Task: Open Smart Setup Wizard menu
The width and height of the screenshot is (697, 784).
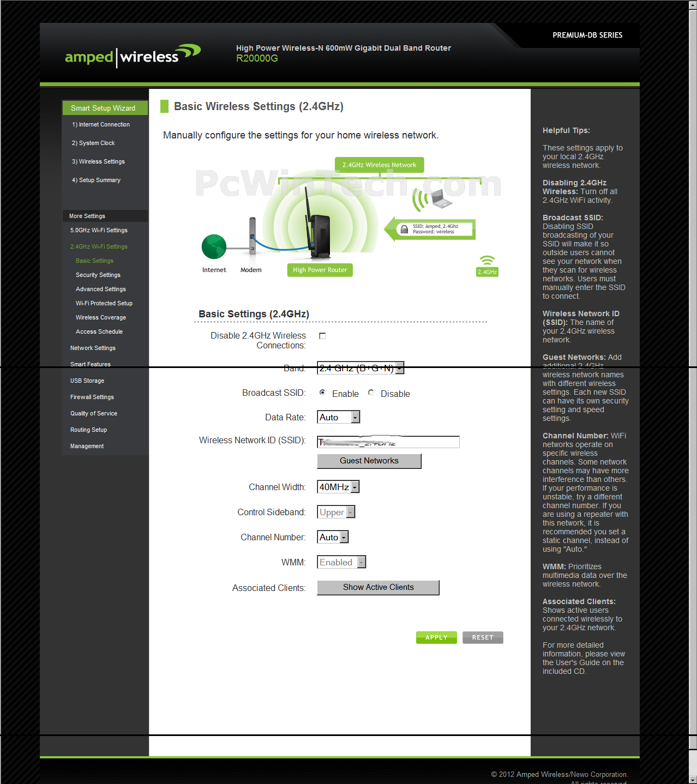Action: click(105, 108)
